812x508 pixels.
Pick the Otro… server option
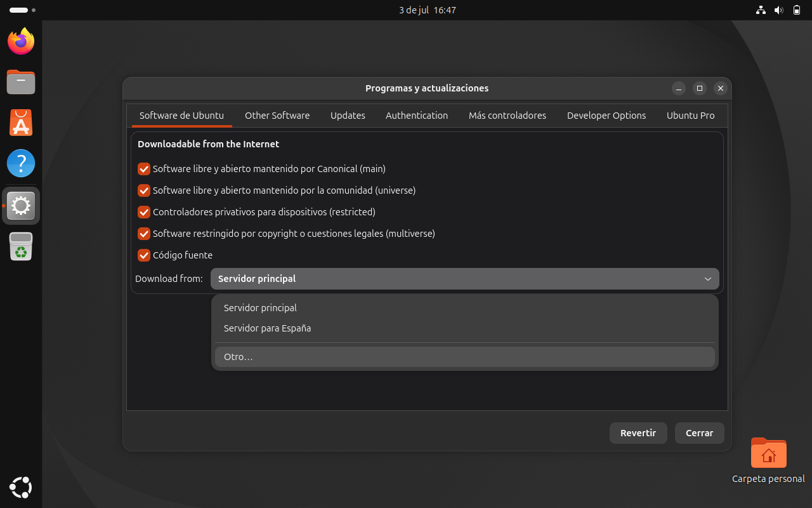point(465,357)
